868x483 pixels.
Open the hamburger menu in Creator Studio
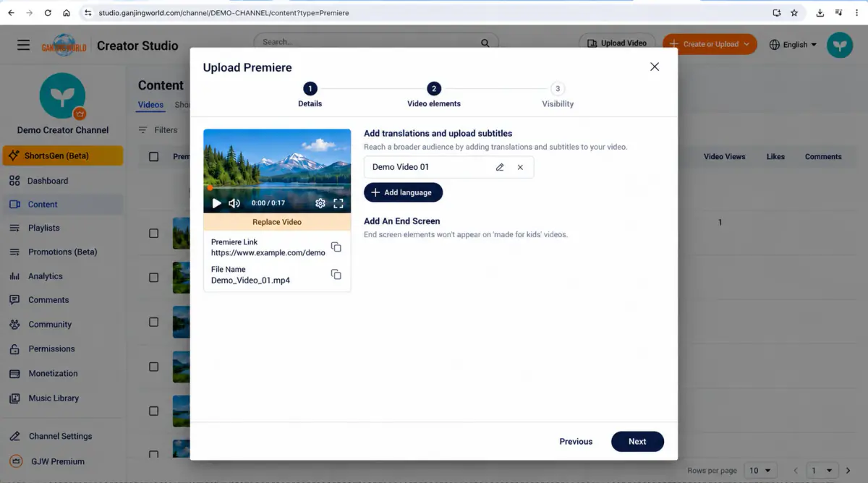[24, 45]
